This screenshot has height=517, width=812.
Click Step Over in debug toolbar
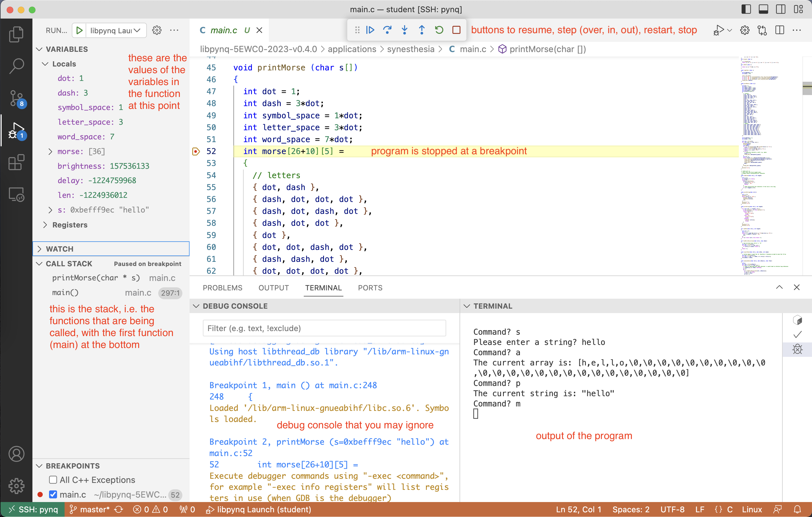pos(387,30)
